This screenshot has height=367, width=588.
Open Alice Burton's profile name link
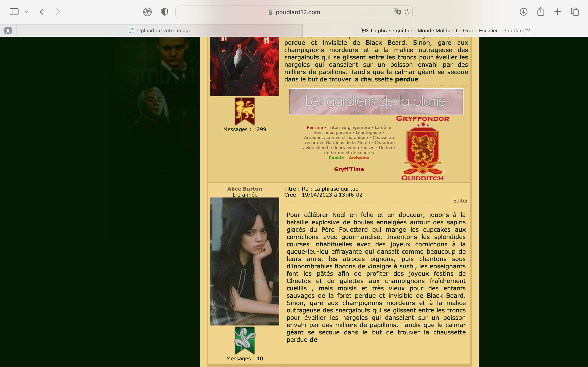[244, 189]
